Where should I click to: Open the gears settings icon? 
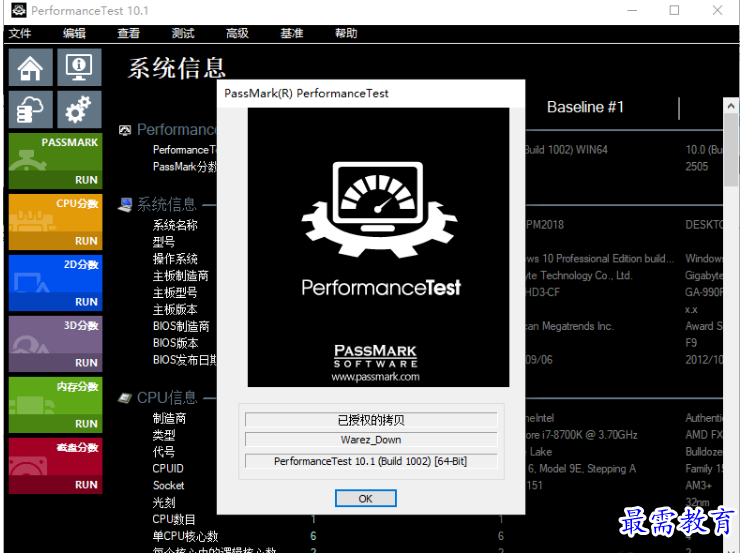click(79, 109)
